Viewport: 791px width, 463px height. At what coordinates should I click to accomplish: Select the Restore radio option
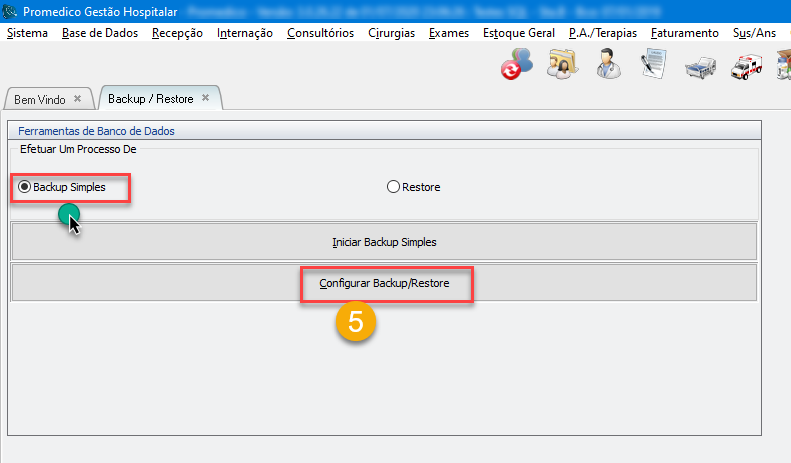(x=393, y=187)
